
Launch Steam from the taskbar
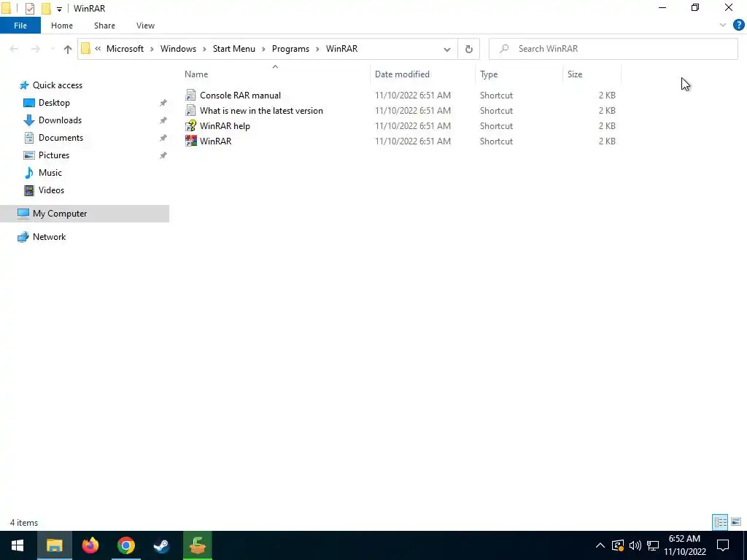point(161,545)
